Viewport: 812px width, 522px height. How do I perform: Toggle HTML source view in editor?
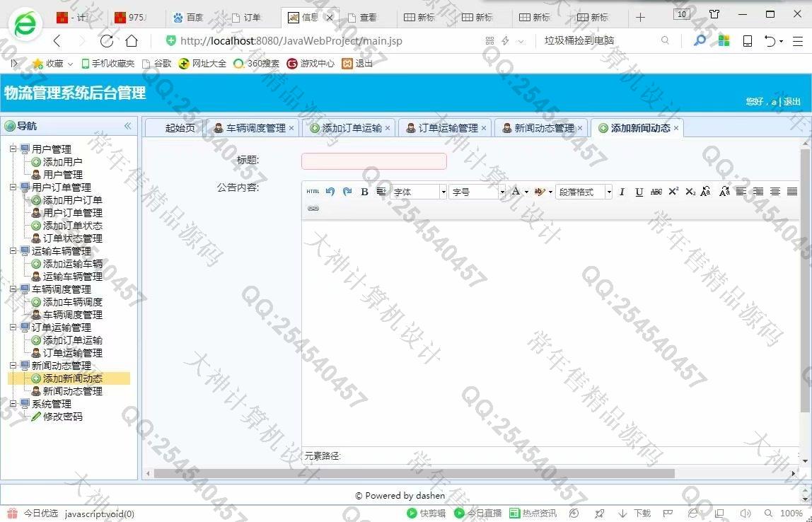[313, 192]
